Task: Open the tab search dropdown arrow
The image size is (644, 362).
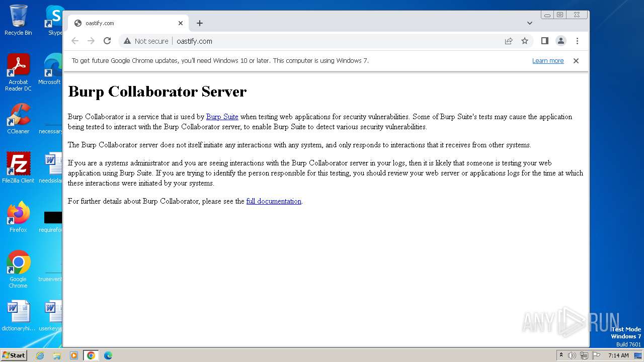Action: click(530, 23)
